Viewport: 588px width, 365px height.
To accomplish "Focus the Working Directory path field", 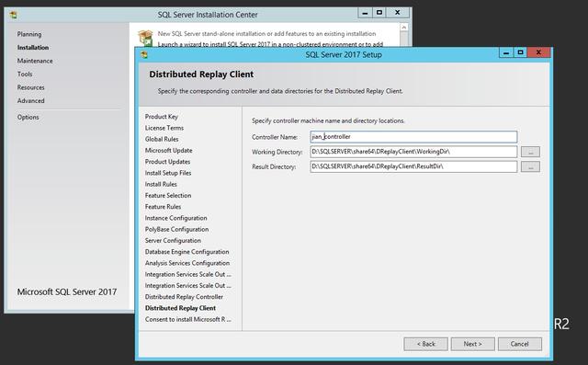I will point(413,152).
